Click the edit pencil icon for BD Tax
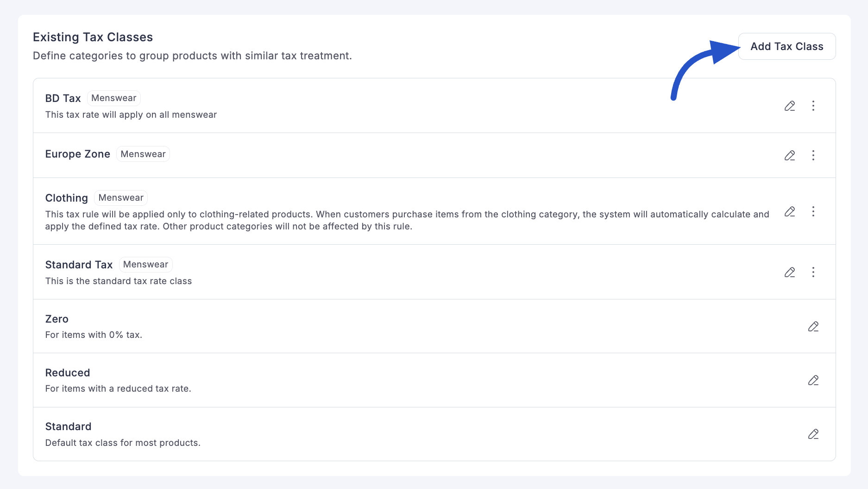The height and width of the screenshot is (489, 868). (790, 106)
